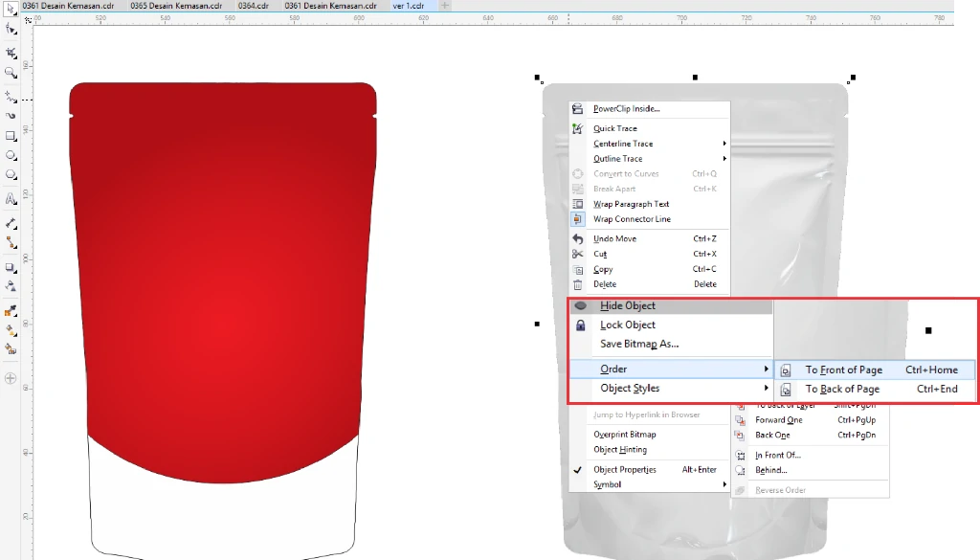980x560 pixels.
Task: Switch to the ver 1.cdr tab
Action: click(x=408, y=4)
